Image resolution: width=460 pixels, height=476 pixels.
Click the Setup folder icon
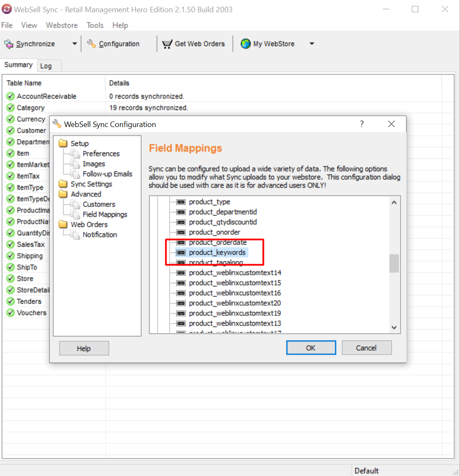[x=63, y=143]
